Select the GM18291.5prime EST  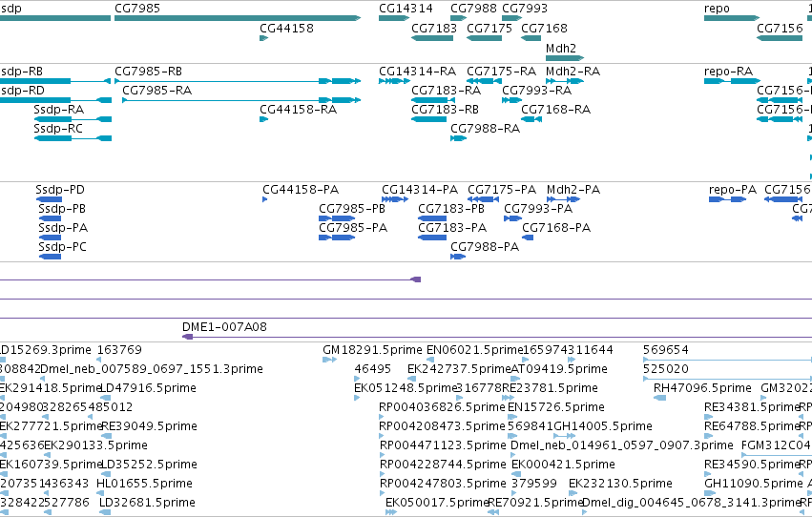pyautogui.click(x=329, y=360)
